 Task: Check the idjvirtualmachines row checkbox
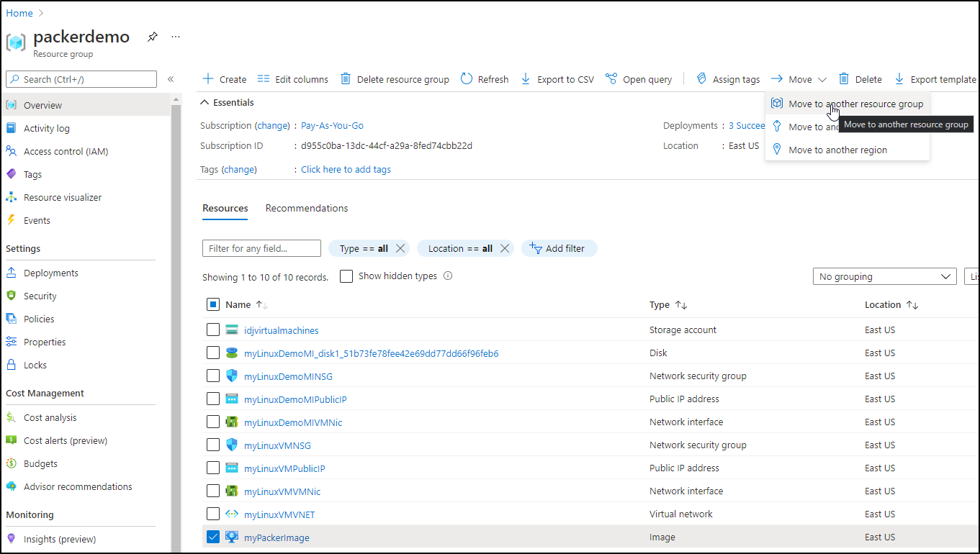(x=213, y=330)
